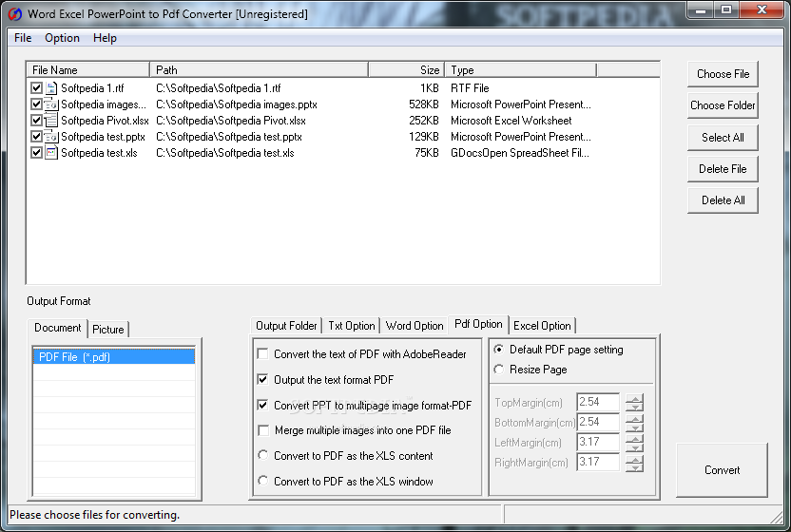Uncheck the Softpedia test.pptx checkbox
791x532 pixels.
click(x=36, y=137)
